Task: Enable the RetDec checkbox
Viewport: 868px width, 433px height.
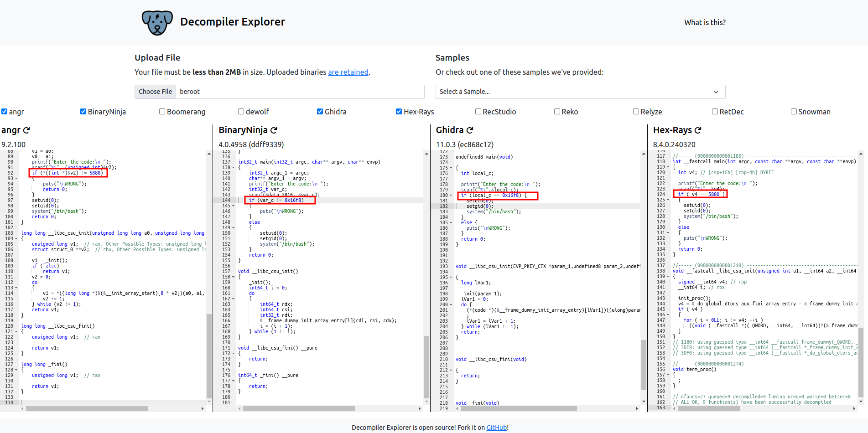Action: (x=715, y=112)
